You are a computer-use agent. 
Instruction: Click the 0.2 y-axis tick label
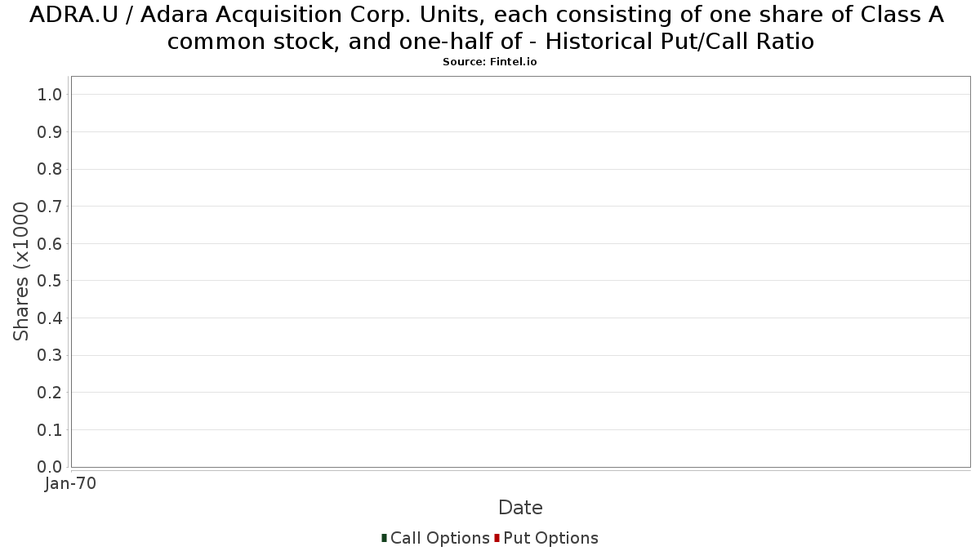tap(50, 393)
